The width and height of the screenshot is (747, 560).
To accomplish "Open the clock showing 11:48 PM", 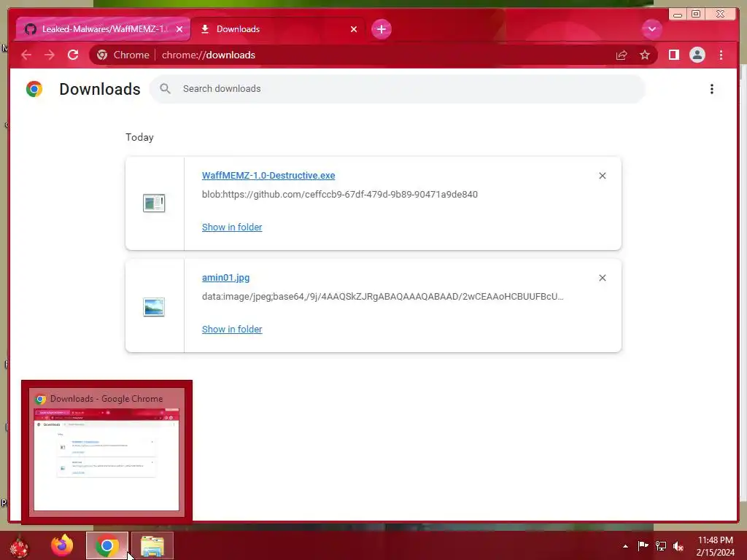I will (715, 546).
